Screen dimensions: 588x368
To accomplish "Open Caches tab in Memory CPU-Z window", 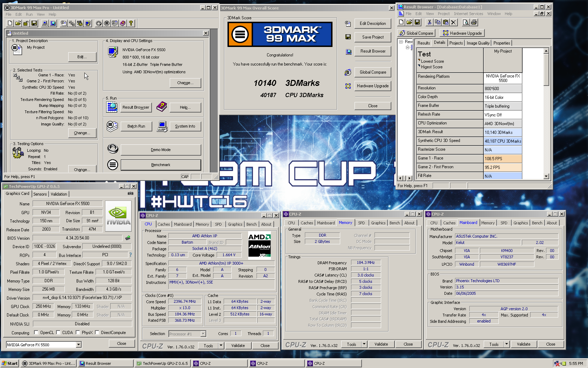I will (307, 223).
